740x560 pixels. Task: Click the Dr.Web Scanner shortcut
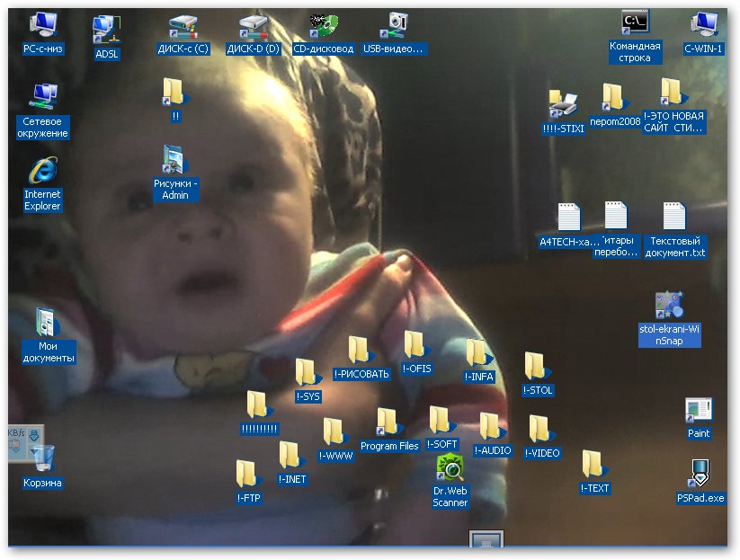(450, 469)
